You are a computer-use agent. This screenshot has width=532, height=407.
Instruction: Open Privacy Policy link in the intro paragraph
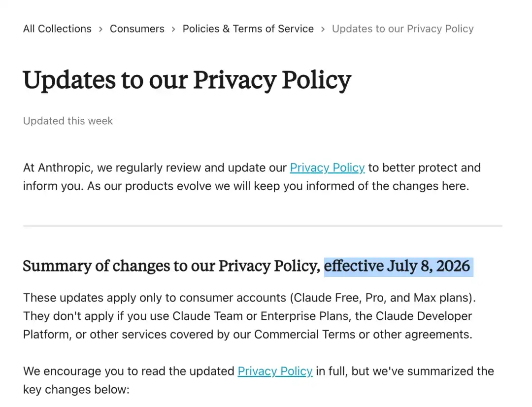(x=327, y=168)
